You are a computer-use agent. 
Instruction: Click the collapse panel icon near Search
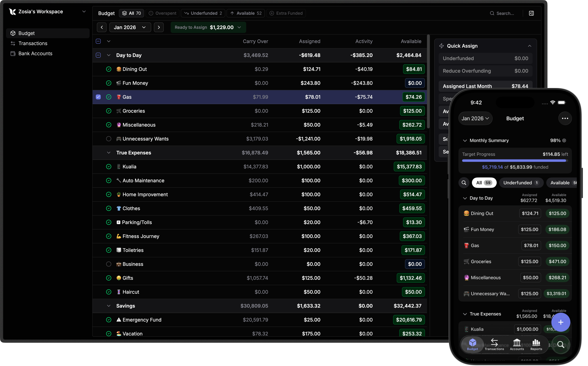pyautogui.click(x=531, y=13)
